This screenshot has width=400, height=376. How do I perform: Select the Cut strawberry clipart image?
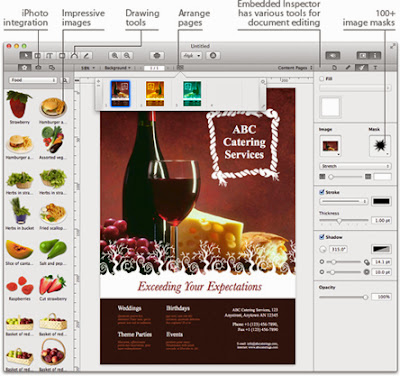[53, 284]
